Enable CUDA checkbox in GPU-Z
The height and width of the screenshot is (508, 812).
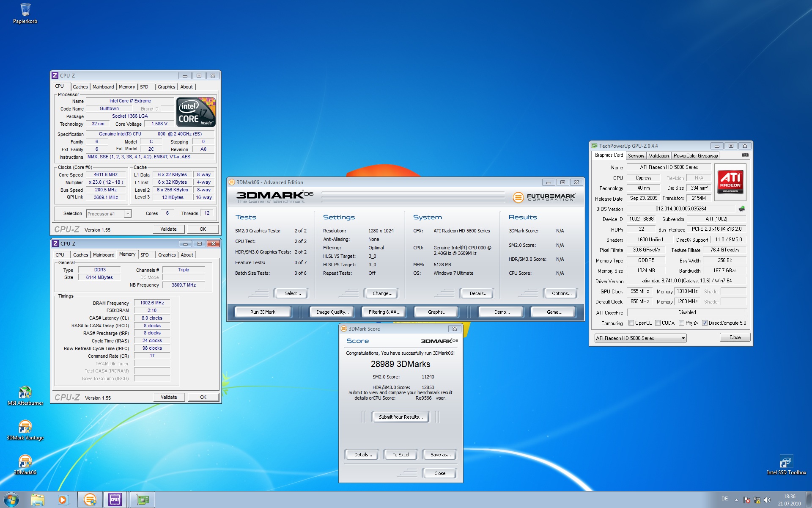658,323
